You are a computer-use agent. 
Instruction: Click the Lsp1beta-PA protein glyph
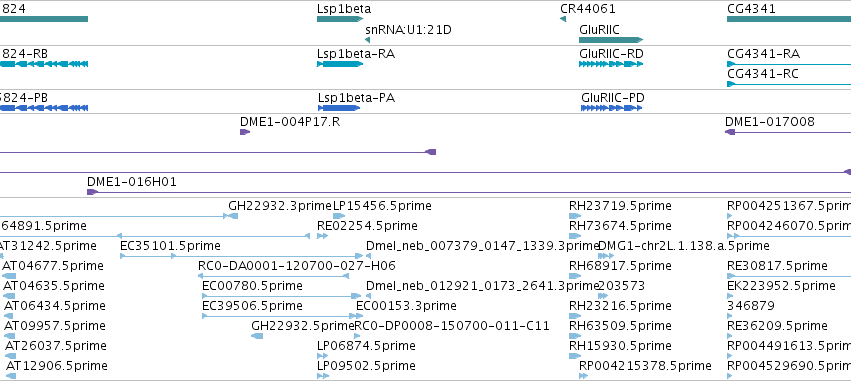pyautogui.click(x=339, y=108)
